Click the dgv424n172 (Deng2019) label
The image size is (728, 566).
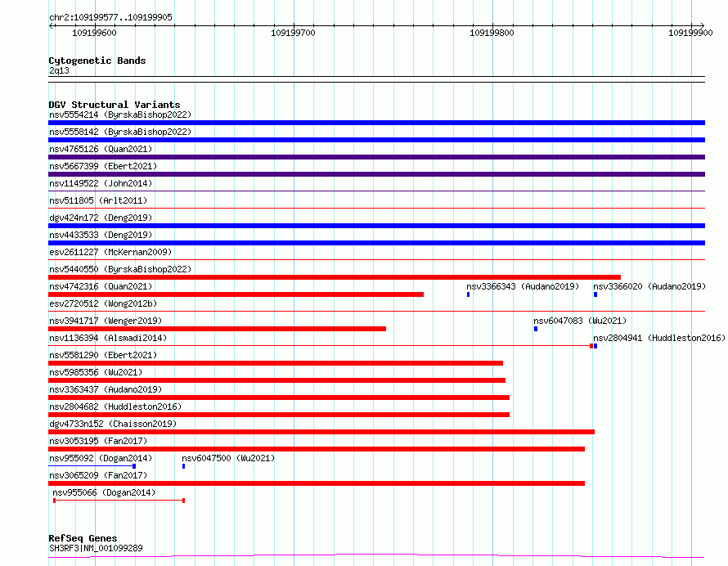[101, 218]
